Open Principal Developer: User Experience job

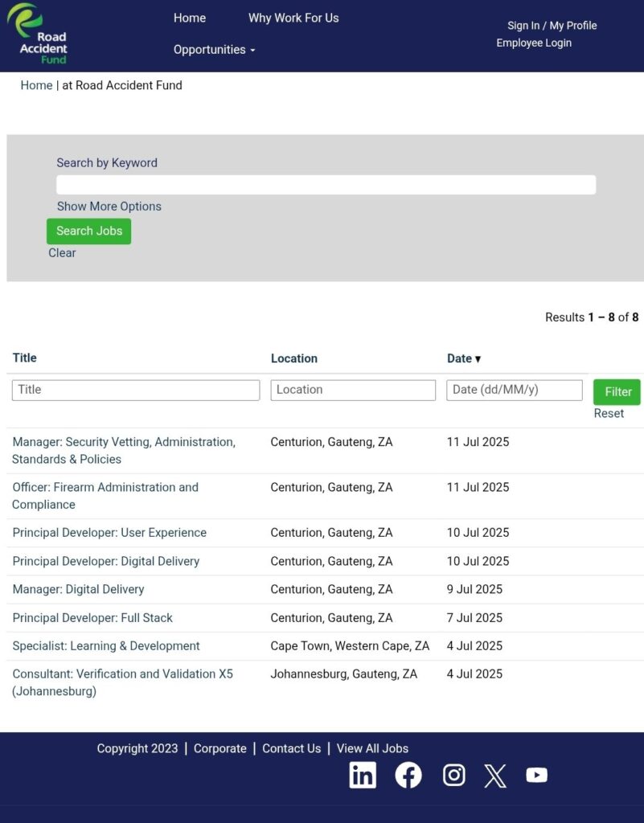[x=109, y=533]
